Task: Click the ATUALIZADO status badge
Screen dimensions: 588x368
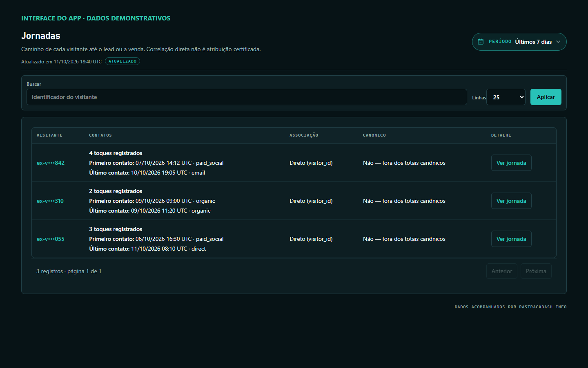Action: coord(122,61)
